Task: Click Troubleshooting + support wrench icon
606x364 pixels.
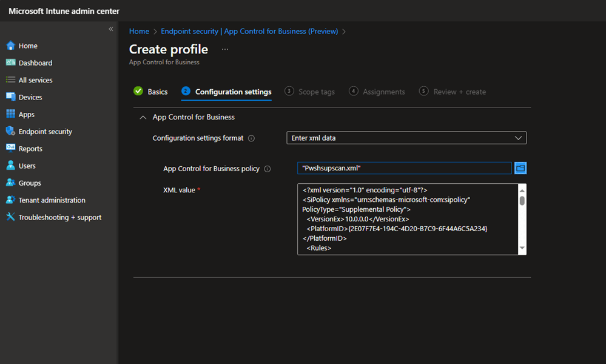Action: [x=10, y=217]
